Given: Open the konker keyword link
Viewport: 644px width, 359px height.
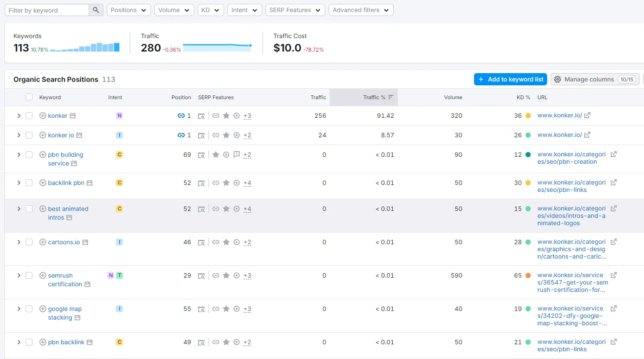Looking at the screenshot, I should point(58,116).
